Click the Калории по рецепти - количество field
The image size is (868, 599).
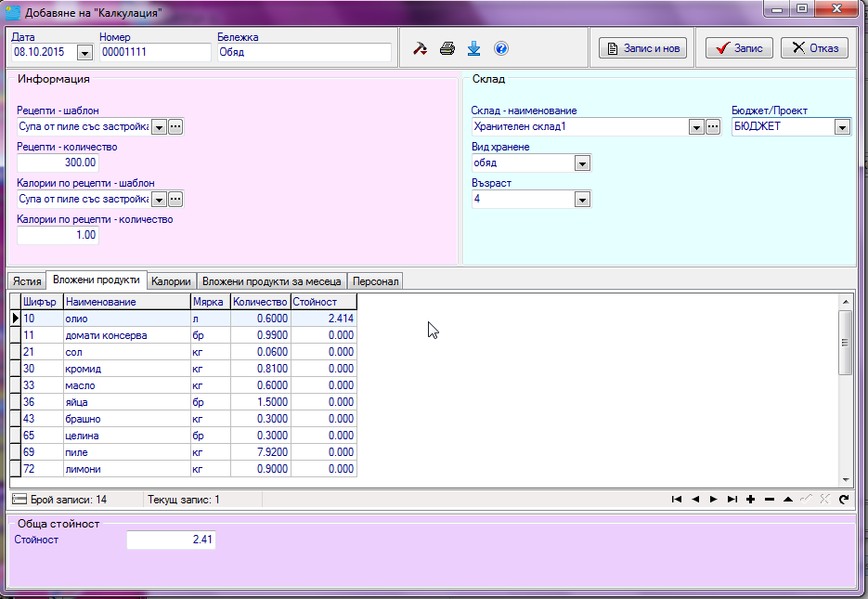pyautogui.click(x=58, y=235)
